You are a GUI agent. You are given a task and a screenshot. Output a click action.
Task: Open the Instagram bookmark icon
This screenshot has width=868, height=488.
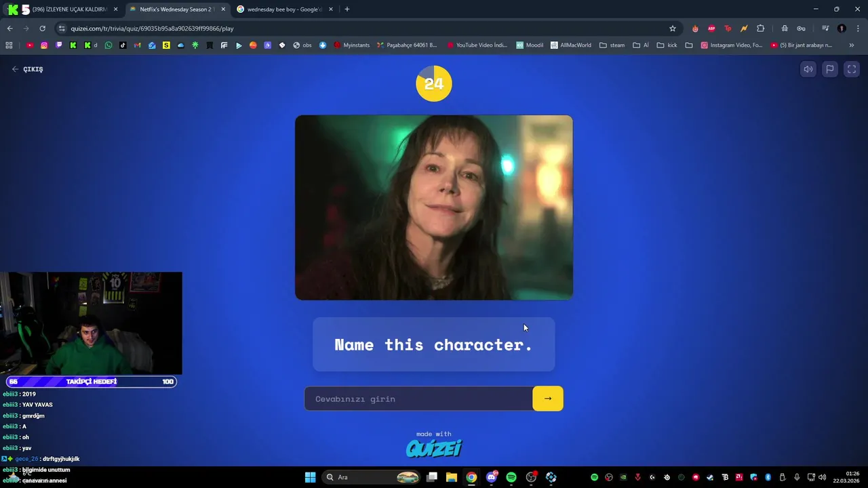[x=44, y=45]
